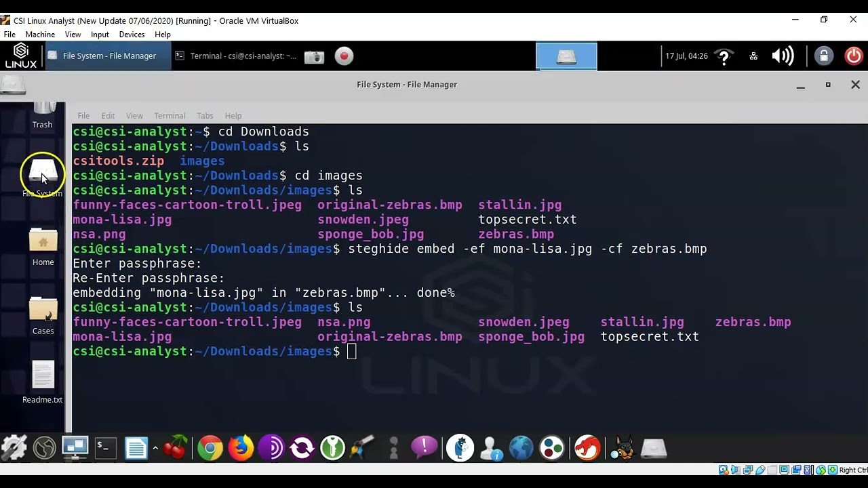Click topsecret.txt in the last listing
Image resolution: width=868 pixels, height=488 pixels.
(650, 337)
